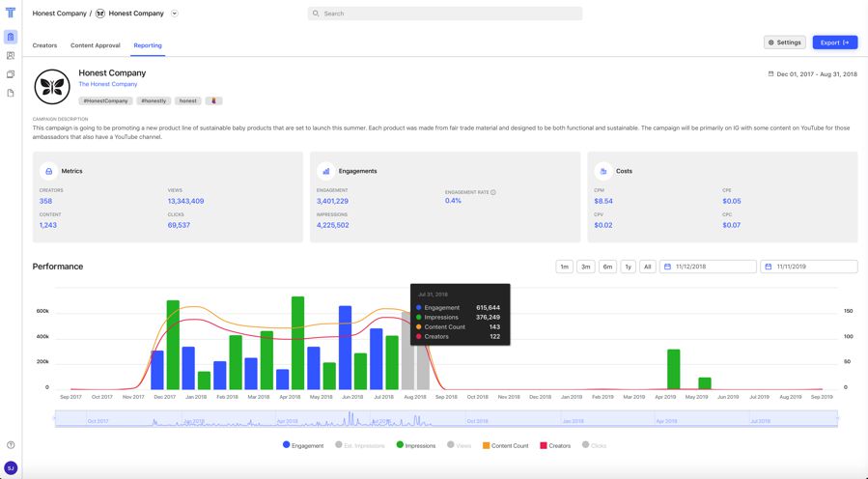Toggle the Impressions series in legend
Image resolution: width=868 pixels, height=479 pixels.
click(x=416, y=445)
